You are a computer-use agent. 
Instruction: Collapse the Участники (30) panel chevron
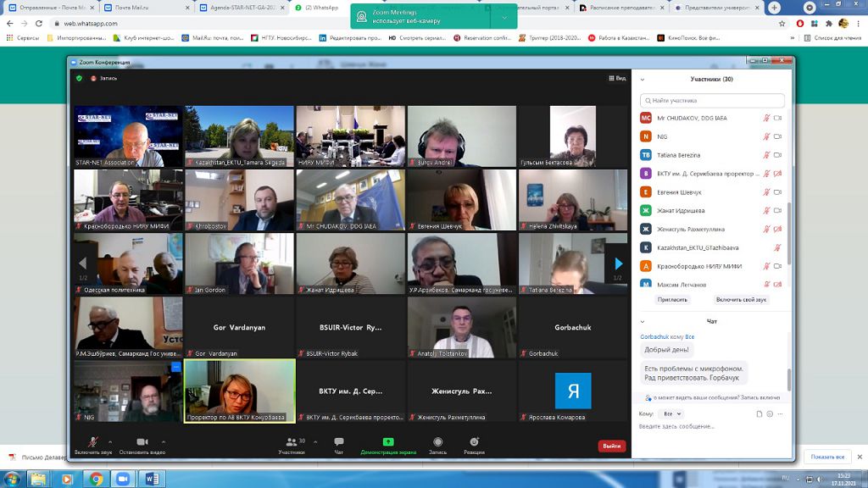coord(643,79)
